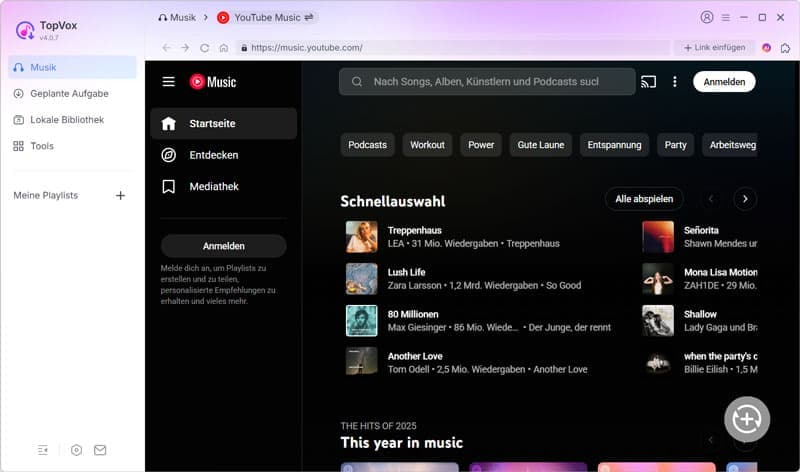Select the Party filter chip
800x472 pixels.
click(676, 145)
